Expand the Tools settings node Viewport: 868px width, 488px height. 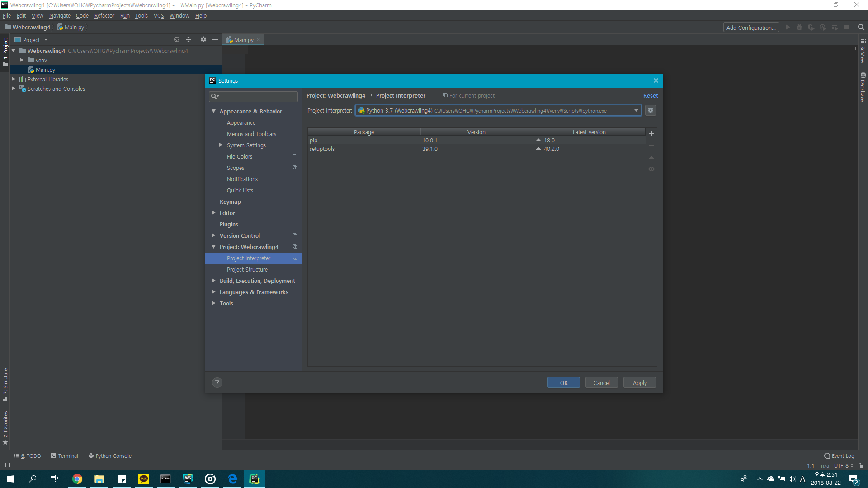[214, 303]
